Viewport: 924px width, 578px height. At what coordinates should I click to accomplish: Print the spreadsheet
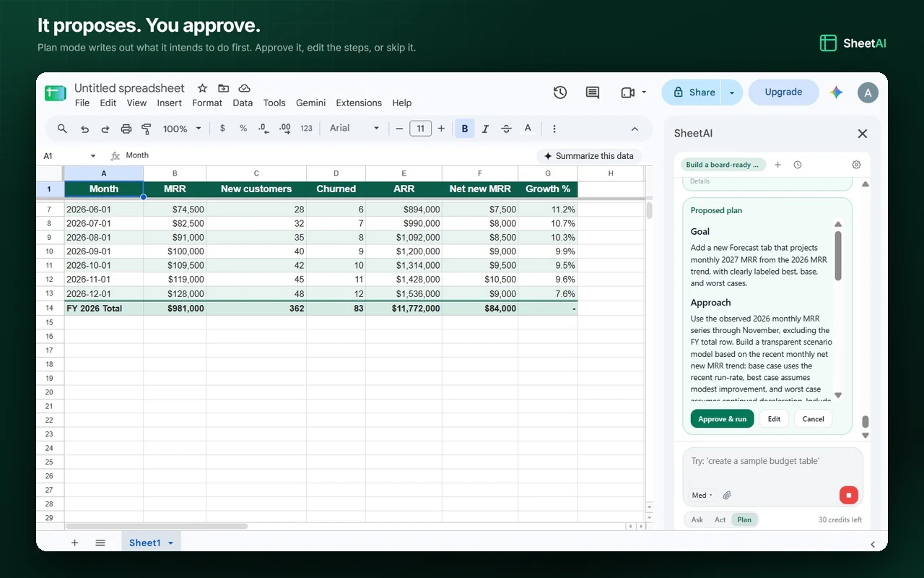click(x=126, y=129)
